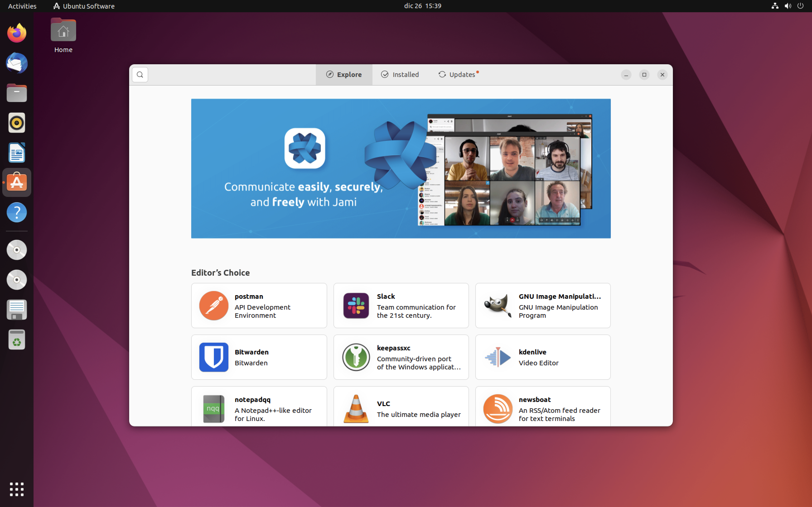Click the notepadqq app icon
Image resolution: width=812 pixels, height=507 pixels.
(x=214, y=408)
